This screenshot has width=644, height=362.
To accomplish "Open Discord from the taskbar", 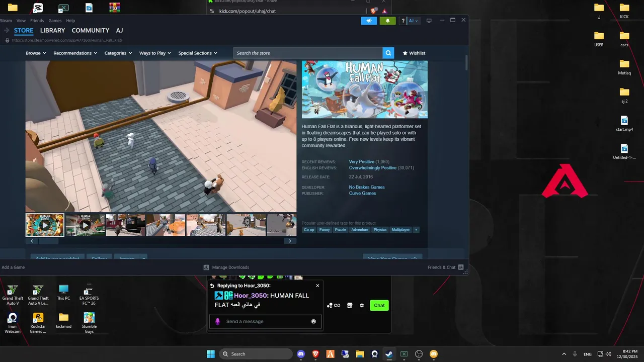I will [x=301, y=354].
